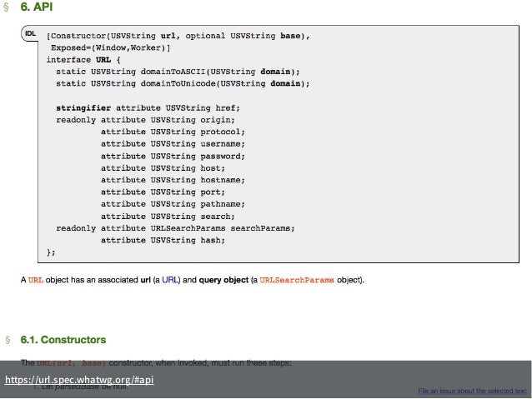Click the 'protocol' attribute name
The height and width of the screenshot is (399, 532).
click(x=220, y=132)
